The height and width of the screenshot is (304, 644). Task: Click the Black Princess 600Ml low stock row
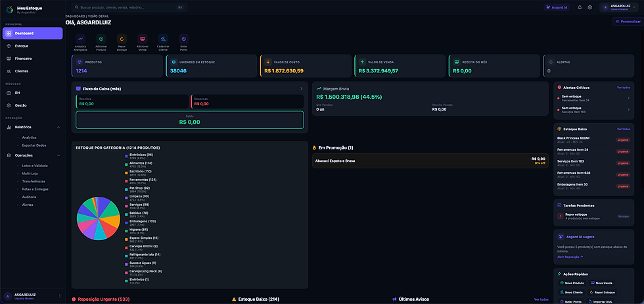[593, 140]
